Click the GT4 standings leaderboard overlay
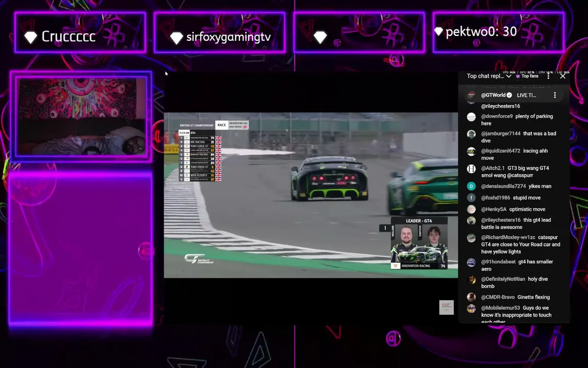588x368 pixels. (x=200, y=156)
